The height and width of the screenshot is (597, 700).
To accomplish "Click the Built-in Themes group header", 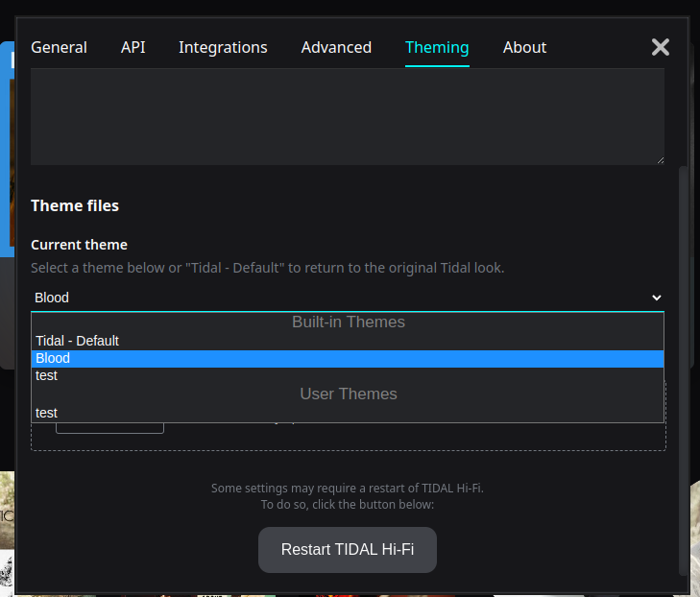I will (x=348, y=322).
